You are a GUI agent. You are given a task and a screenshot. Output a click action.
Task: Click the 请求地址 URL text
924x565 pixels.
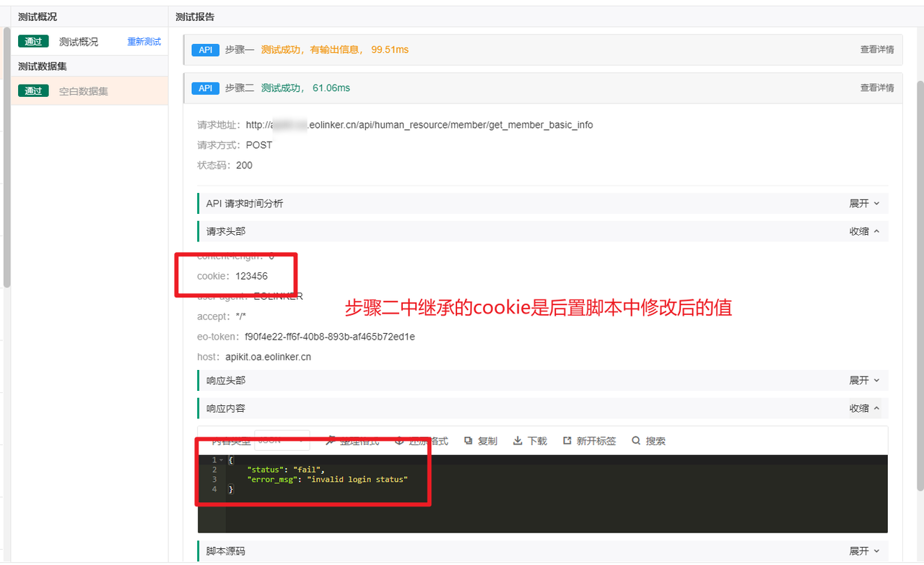point(419,125)
